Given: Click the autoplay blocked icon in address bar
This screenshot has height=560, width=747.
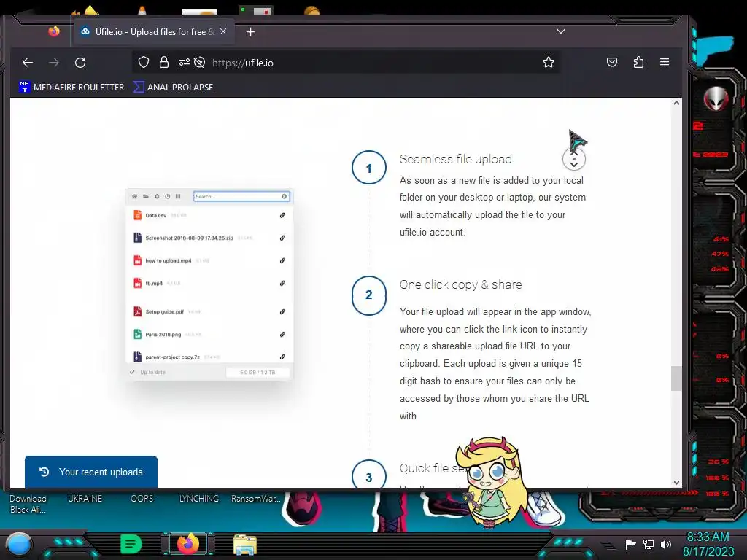Looking at the screenshot, I should 200,63.
